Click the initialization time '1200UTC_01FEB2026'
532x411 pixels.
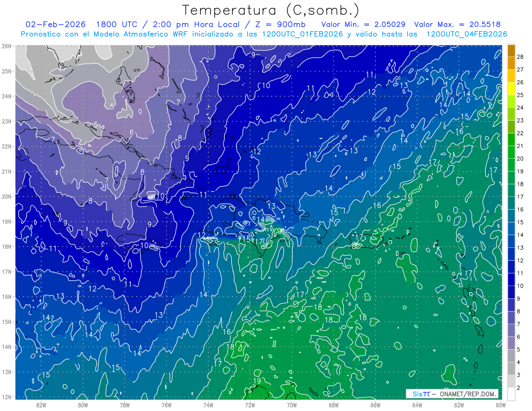click(x=302, y=34)
